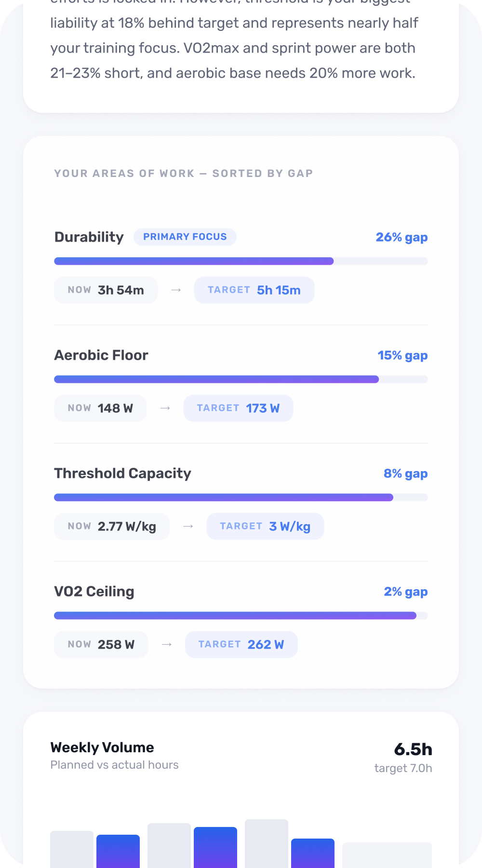The image size is (482, 868).
Task: Tap the NOW 258 W chip
Action: (x=101, y=644)
